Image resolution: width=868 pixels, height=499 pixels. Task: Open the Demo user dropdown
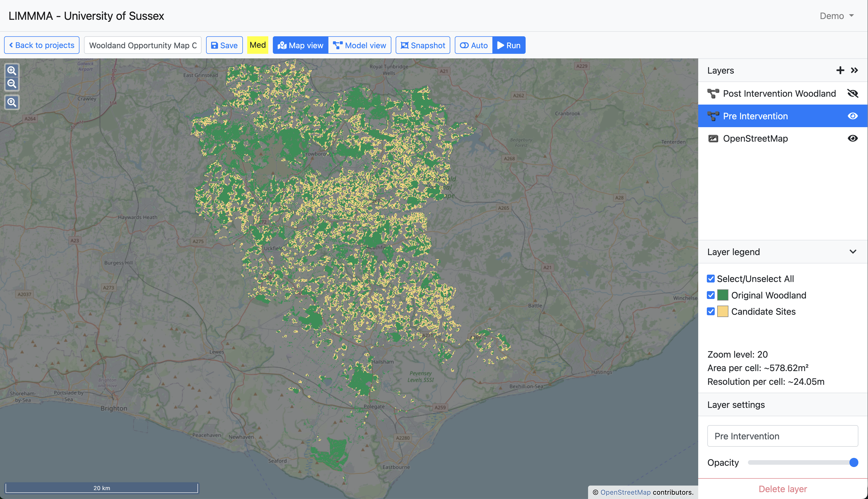tap(837, 16)
